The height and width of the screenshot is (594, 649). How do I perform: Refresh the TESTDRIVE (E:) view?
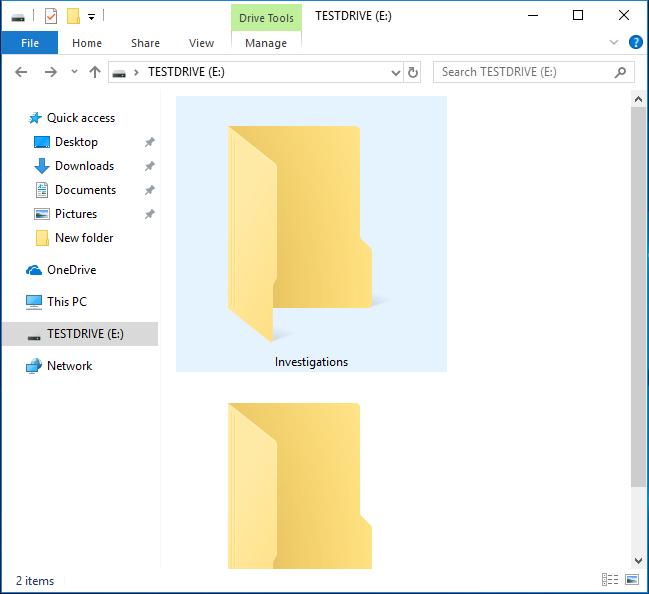413,72
